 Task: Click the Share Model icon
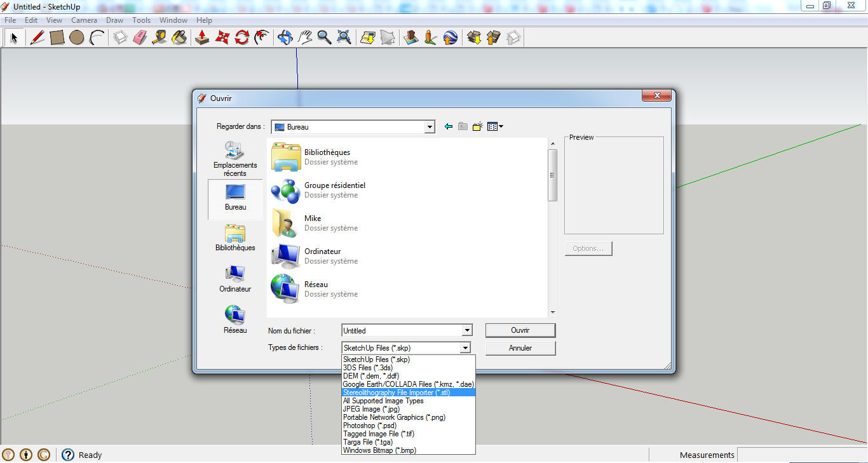click(493, 37)
